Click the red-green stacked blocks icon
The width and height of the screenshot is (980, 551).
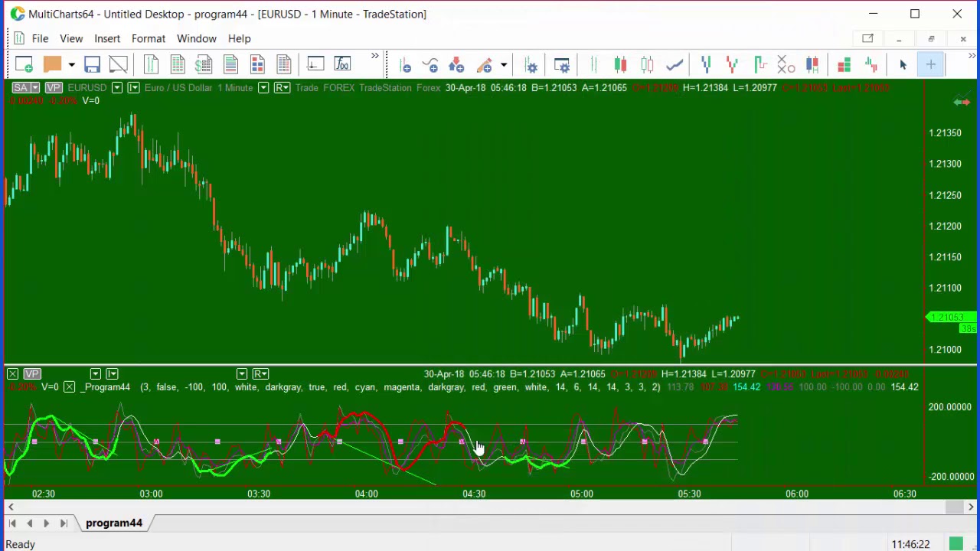pyautogui.click(x=844, y=66)
